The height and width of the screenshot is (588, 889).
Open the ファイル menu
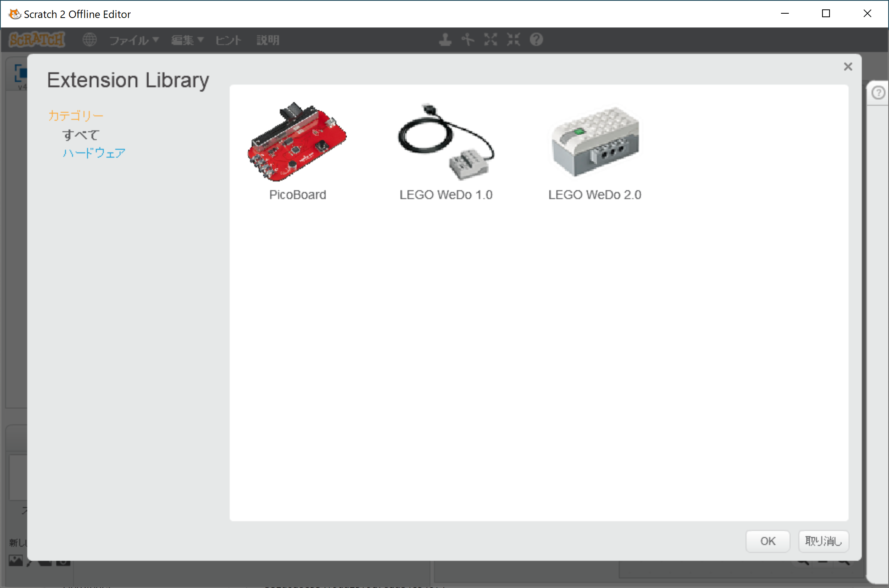tap(134, 40)
